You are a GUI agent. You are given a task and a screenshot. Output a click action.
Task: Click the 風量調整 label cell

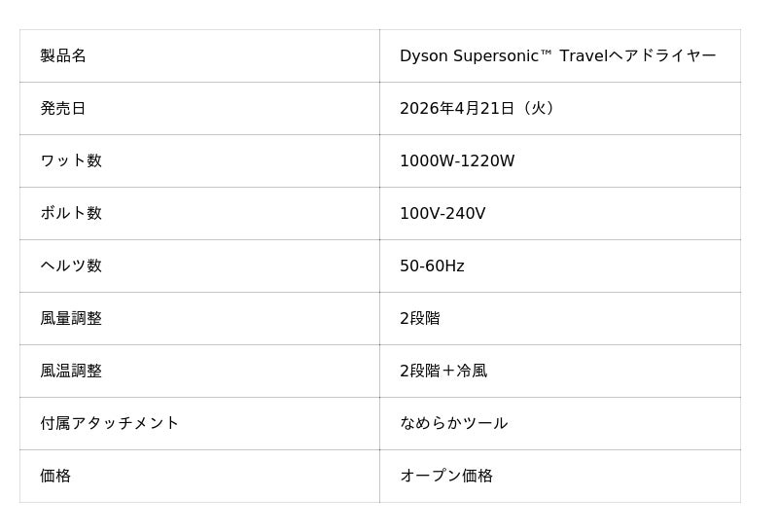point(71,319)
